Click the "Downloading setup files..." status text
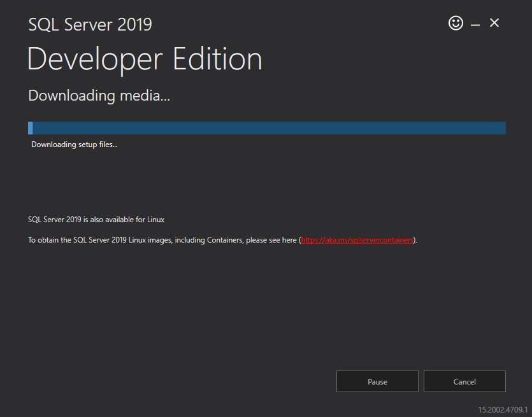This screenshot has width=532, height=417. point(75,145)
